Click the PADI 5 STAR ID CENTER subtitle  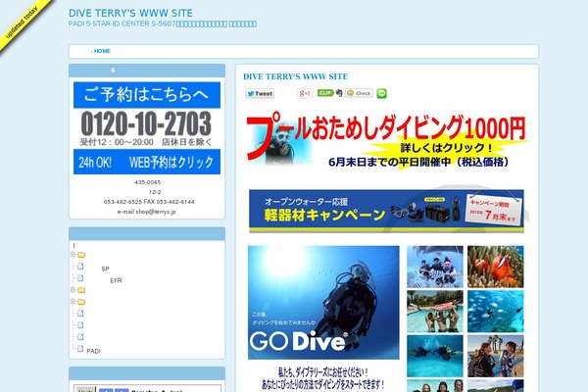click(163, 24)
